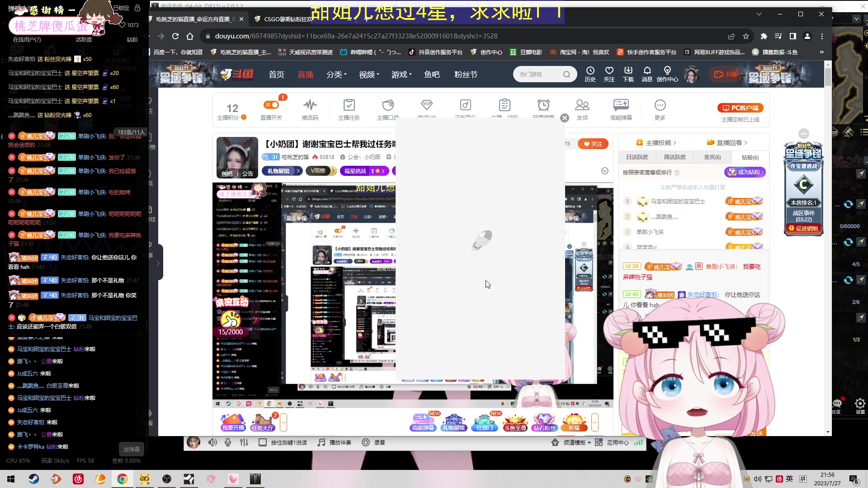Image resolution: width=868 pixels, height=488 pixels.
Task: Open the 友邻 neighbors icon
Action: [x=582, y=110]
